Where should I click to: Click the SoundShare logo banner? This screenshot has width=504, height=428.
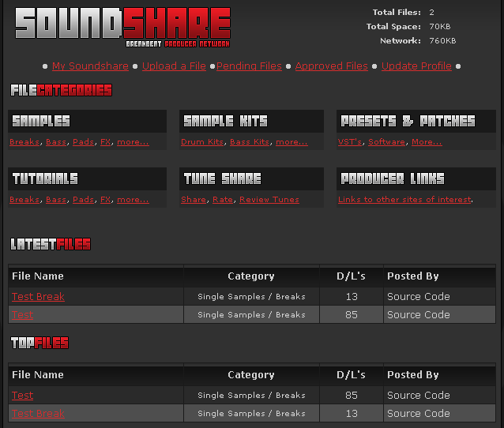click(123, 25)
